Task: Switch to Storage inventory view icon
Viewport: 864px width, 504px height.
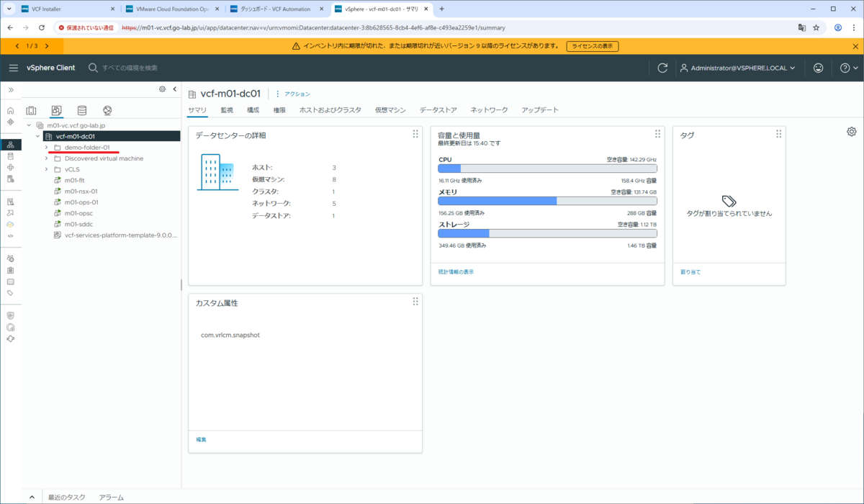Action: [82, 110]
